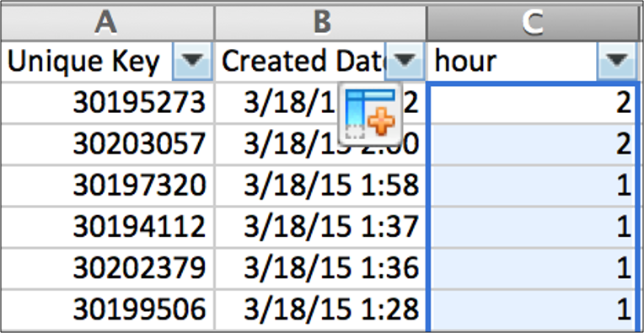Click the AutoFill options icon
The height and width of the screenshot is (333, 644).
(x=370, y=114)
